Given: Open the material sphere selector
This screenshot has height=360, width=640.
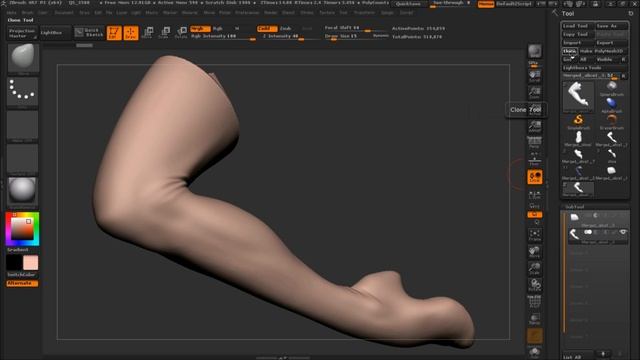Looking at the screenshot, I should (x=23, y=193).
